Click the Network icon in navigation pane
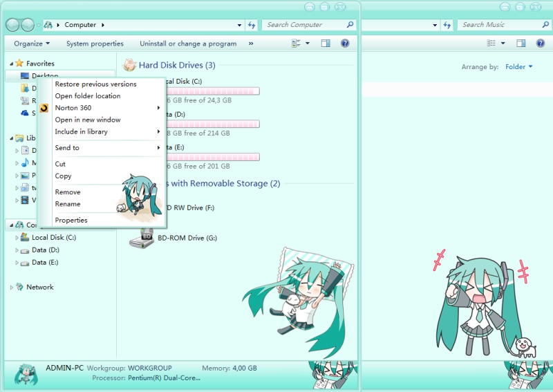Viewport: 553px width, 392px height. (20, 287)
